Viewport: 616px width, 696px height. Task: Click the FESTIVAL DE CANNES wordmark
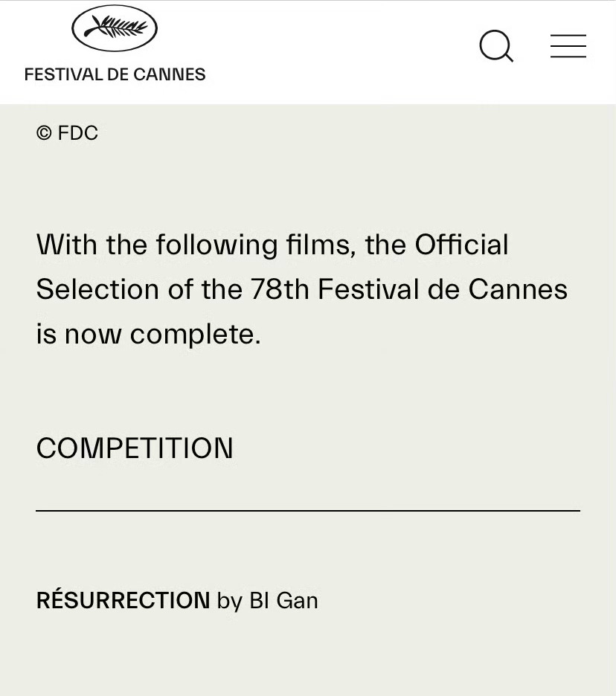click(x=115, y=74)
